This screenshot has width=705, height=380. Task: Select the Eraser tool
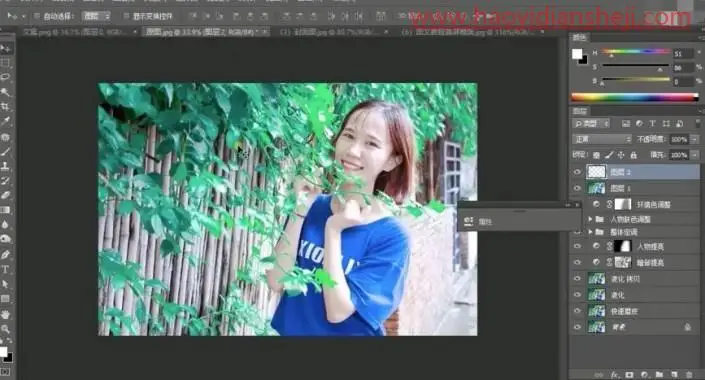point(5,195)
